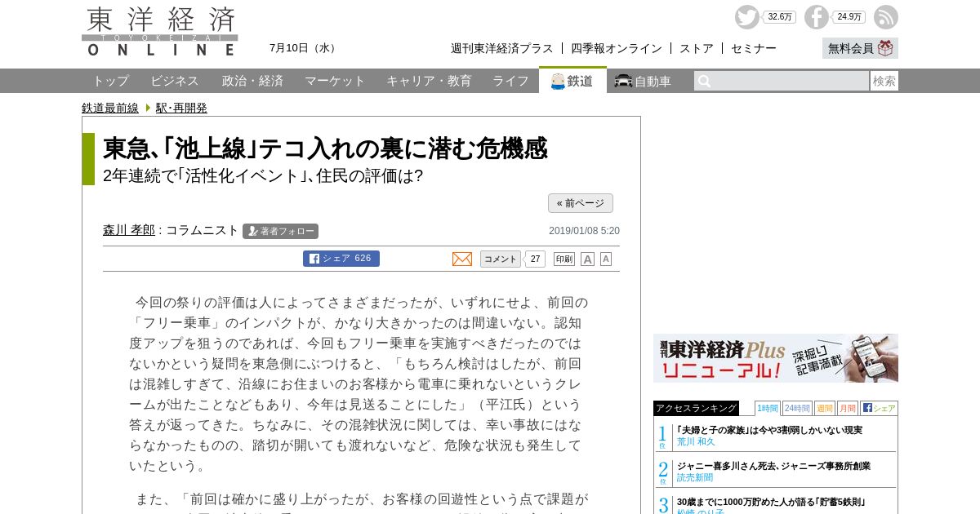Open 鉄道最前線 breadcrumb link

[110, 108]
